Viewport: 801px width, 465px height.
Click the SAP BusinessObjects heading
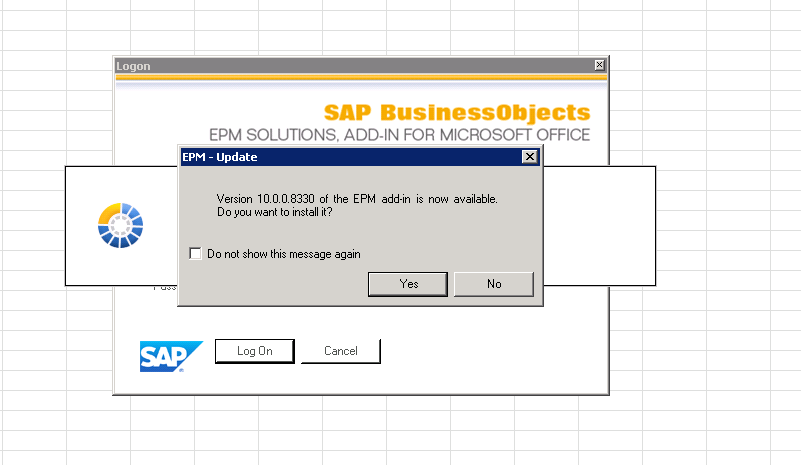(457, 112)
